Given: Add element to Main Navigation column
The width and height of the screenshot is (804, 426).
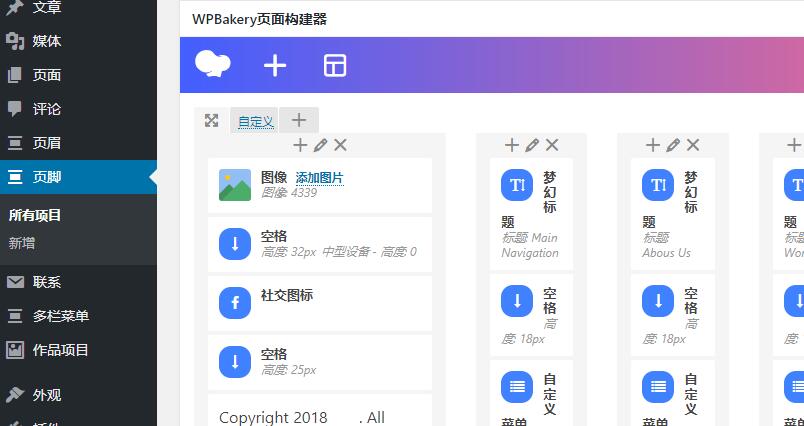Looking at the screenshot, I should point(512,146).
